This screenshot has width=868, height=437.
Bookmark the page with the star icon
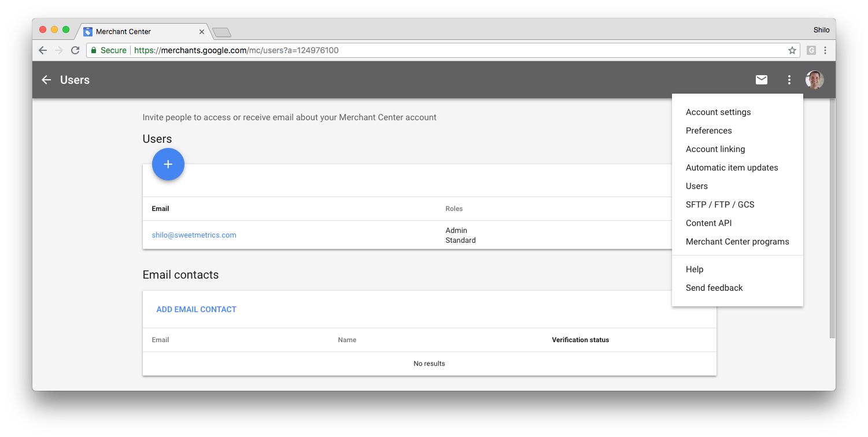pos(792,50)
